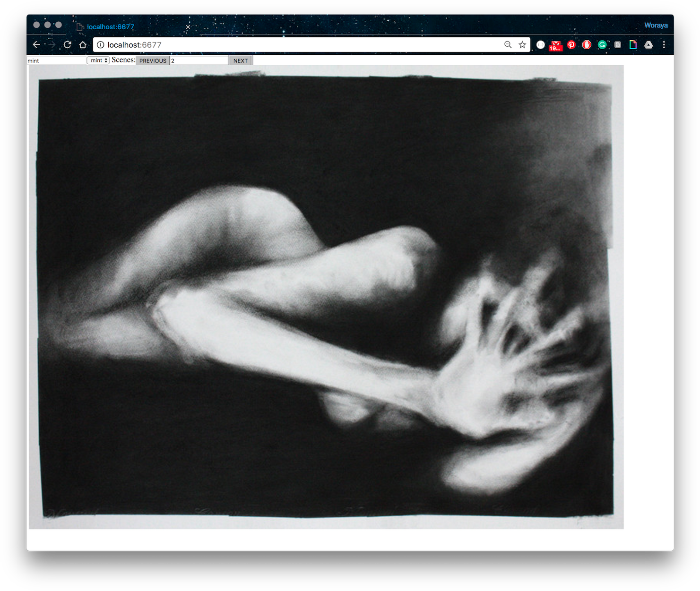The image size is (700, 591).
Task: Open the colorful document GIPHY extension
Action: tap(633, 45)
